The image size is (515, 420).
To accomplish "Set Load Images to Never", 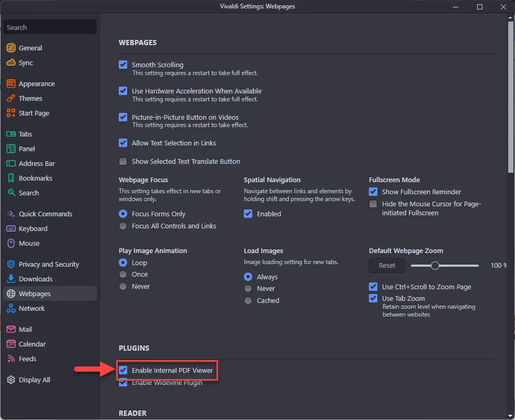I will pyautogui.click(x=248, y=288).
